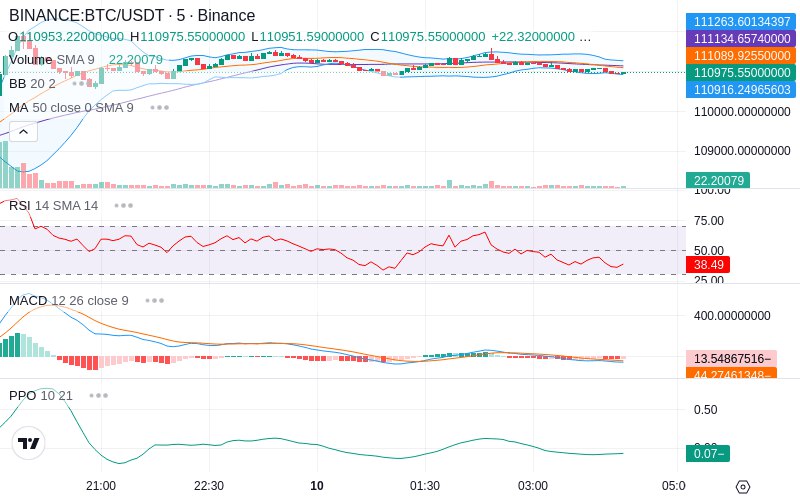The image size is (800, 500).
Task: Click the red 38.49 RSI value label
Action: coord(708,264)
